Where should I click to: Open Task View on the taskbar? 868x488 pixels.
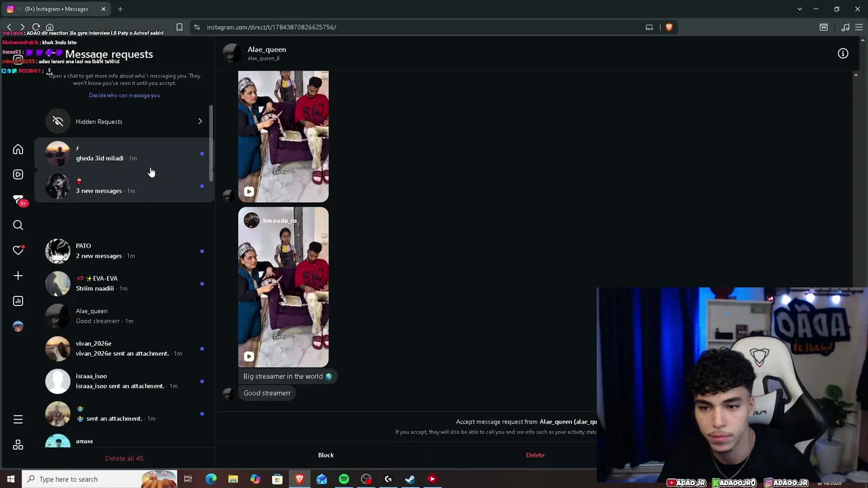(188, 479)
